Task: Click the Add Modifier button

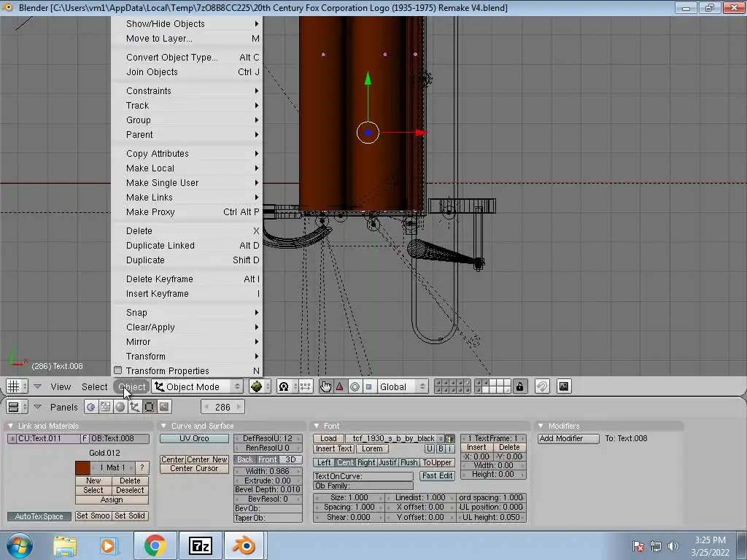Action: [x=568, y=438]
